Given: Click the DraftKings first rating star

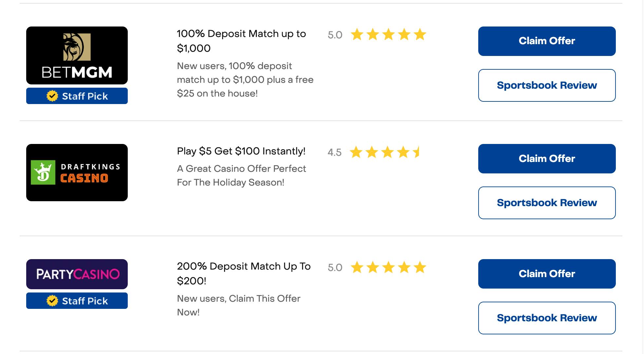Looking at the screenshot, I should [x=356, y=152].
